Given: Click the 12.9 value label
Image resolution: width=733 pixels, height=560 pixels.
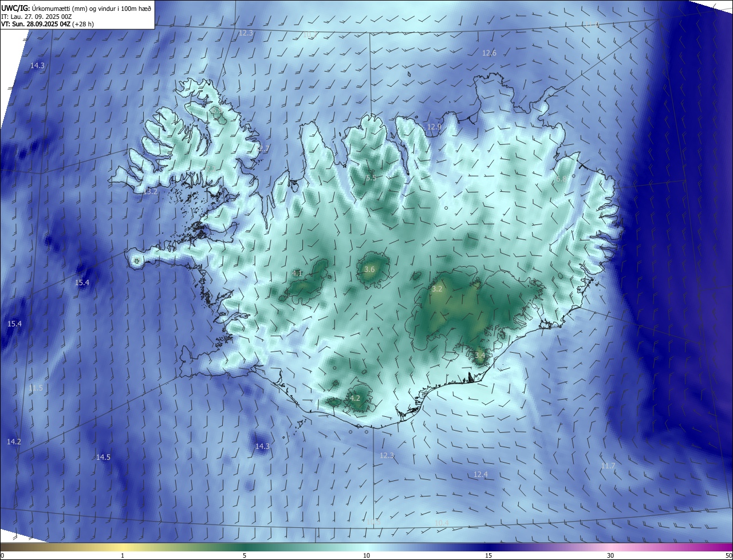Looking at the screenshot, I should tap(435, 127).
